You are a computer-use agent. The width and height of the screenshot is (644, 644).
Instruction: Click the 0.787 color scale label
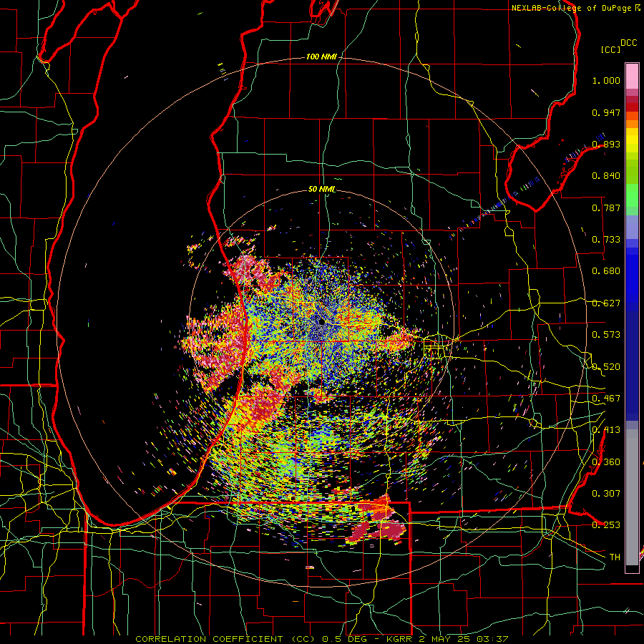tap(606, 208)
